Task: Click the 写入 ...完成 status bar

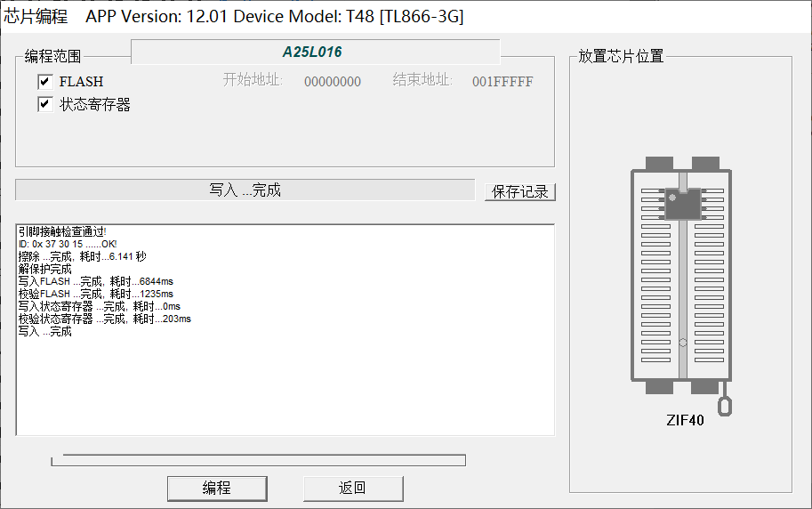Action: pyautogui.click(x=245, y=190)
